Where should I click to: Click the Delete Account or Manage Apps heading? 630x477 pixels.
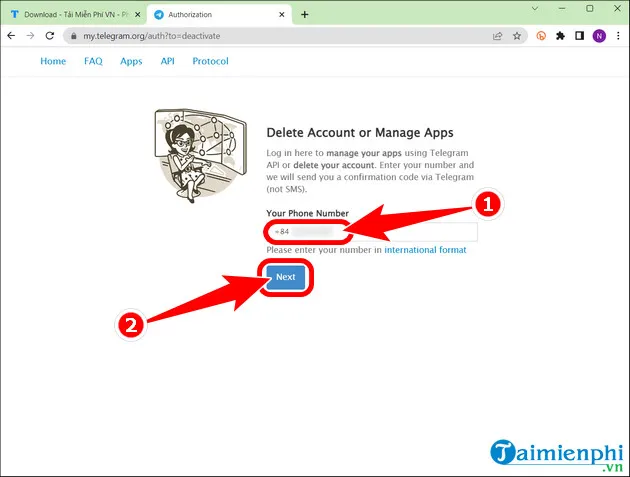360,133
